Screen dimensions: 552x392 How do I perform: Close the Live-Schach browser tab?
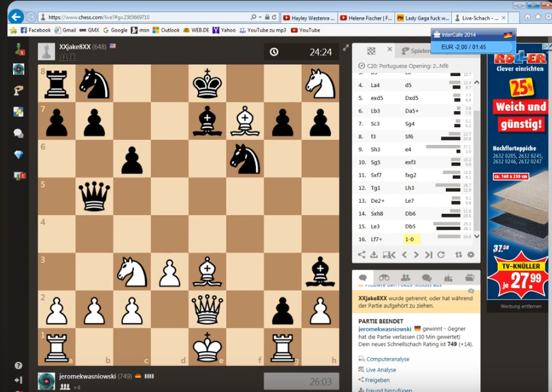click(504, 18)
